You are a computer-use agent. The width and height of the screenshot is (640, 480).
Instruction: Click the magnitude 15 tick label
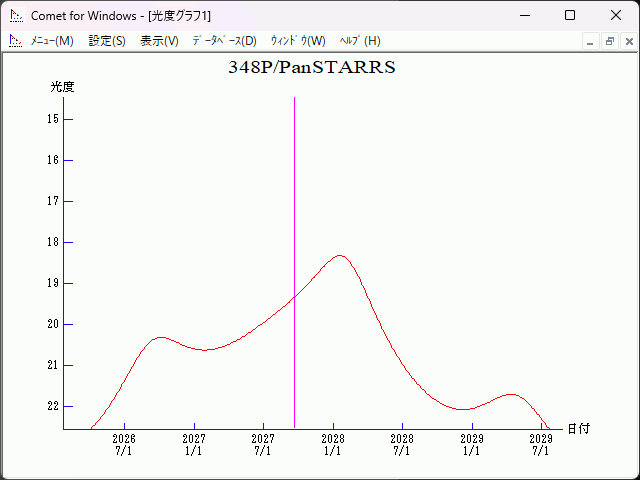[53, 119]
